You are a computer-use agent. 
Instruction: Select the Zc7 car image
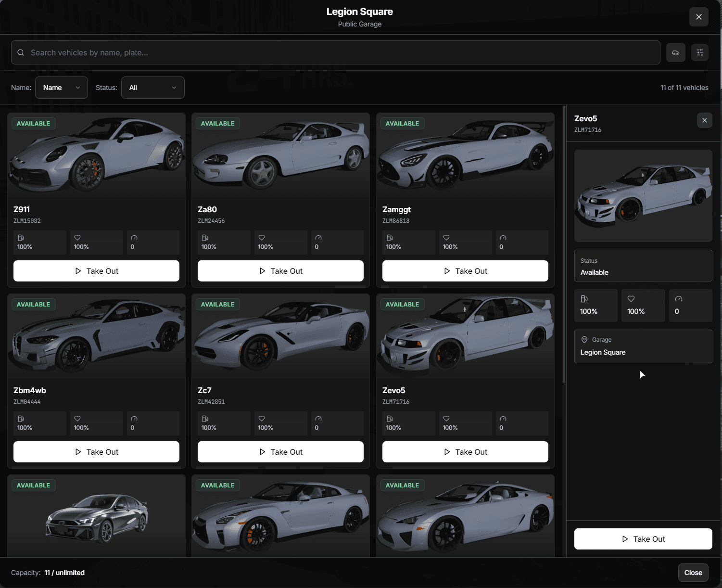pos(280,336)
